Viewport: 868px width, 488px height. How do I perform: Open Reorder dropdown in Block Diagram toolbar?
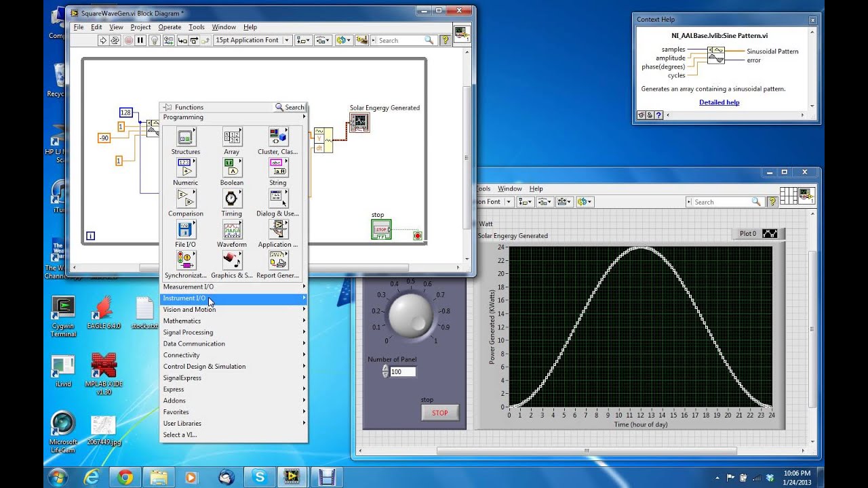click(x=343, y=40)
